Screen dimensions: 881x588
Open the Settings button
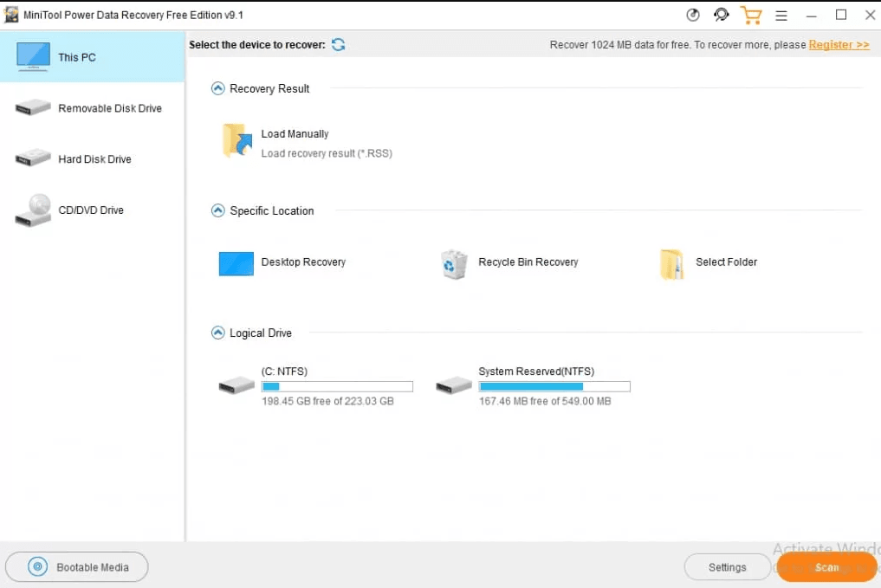(x=727, y=567)
